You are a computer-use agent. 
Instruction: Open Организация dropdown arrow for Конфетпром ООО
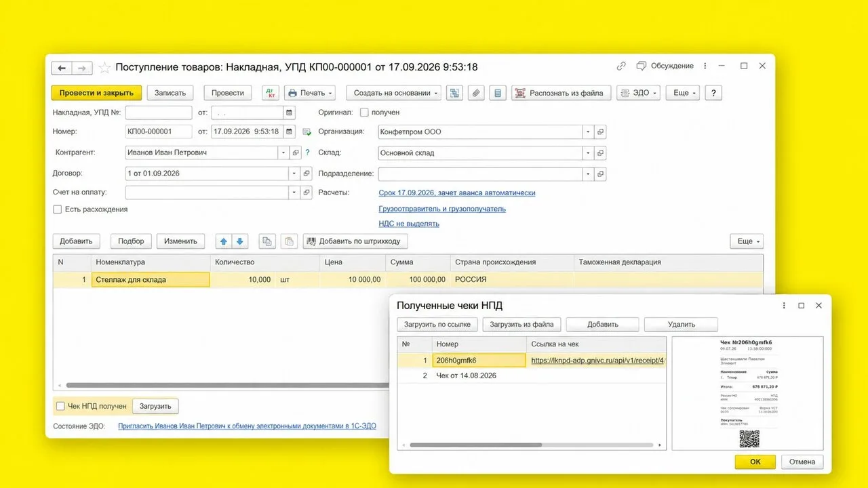pos(588,132)
